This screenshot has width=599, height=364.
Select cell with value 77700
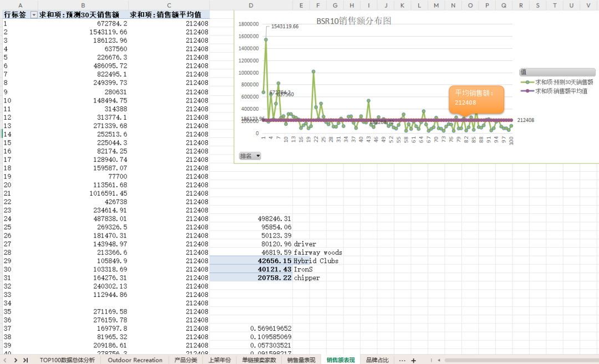83,176
